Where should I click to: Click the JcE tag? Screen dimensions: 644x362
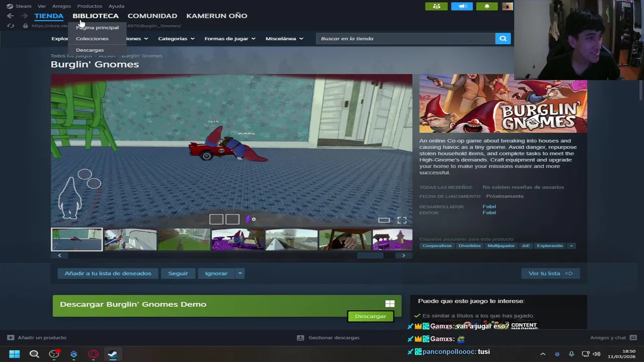pos(525,246)
